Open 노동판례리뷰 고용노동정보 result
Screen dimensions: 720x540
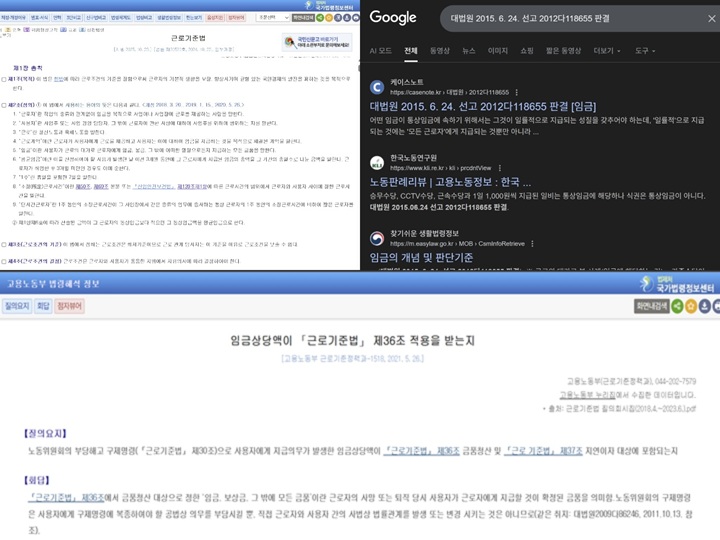tap(450, 182)
